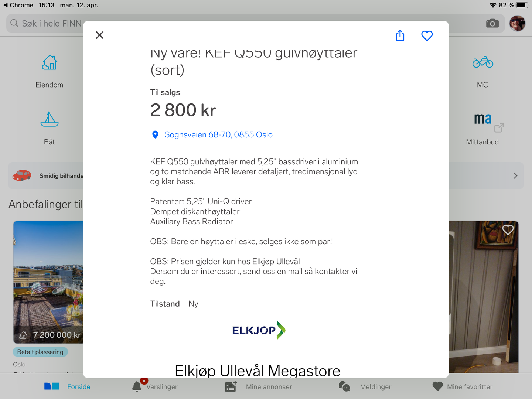Select the 'Til salgs' status label
This screenshot has height=399, width=532.
point(165,92)
